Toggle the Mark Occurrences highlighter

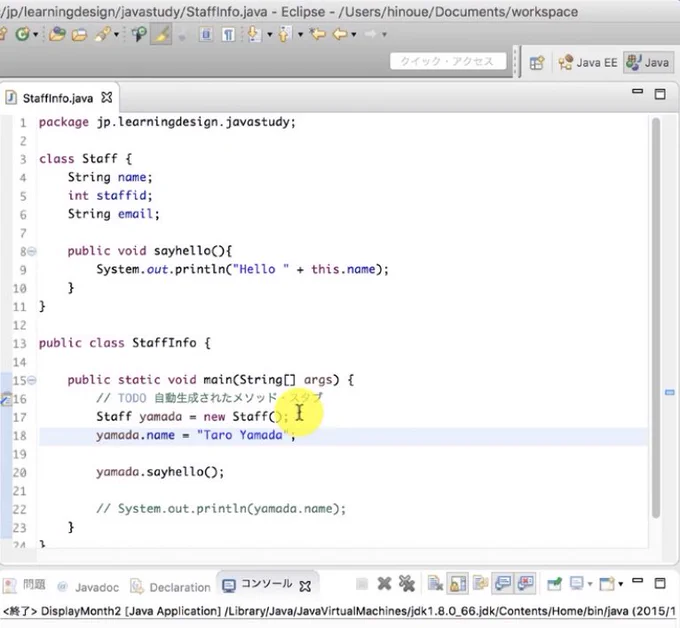tap(161, 34)
